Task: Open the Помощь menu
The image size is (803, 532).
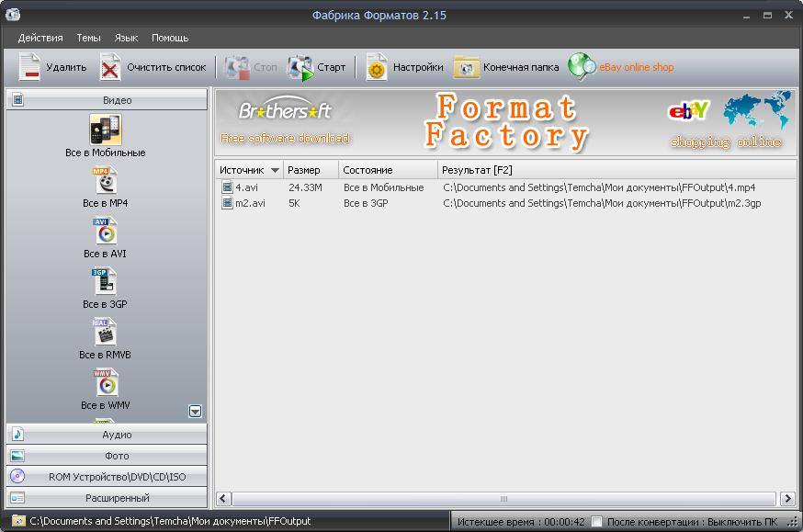Action: (x=170, y=38)
